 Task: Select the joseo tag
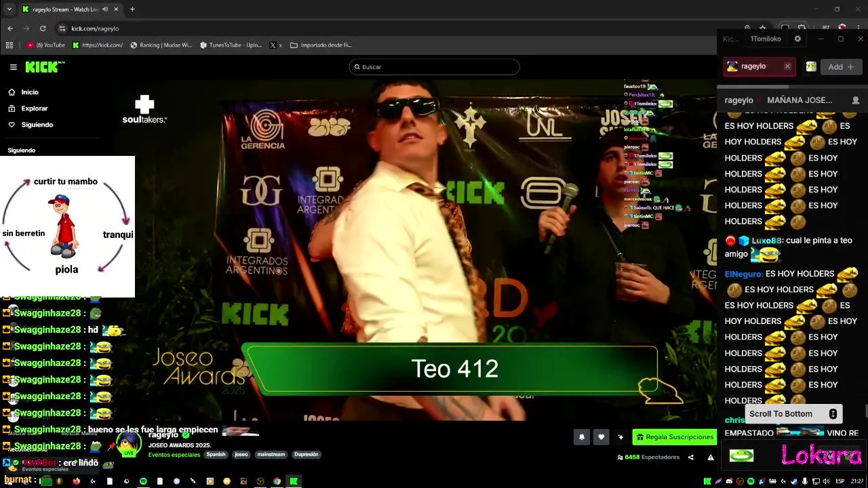coord(241,455)
